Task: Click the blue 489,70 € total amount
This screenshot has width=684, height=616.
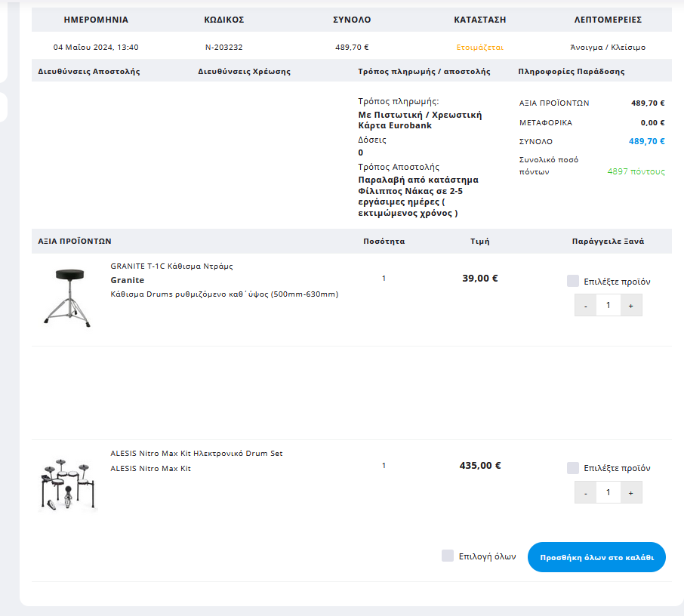Action: (x=646, y=141)
